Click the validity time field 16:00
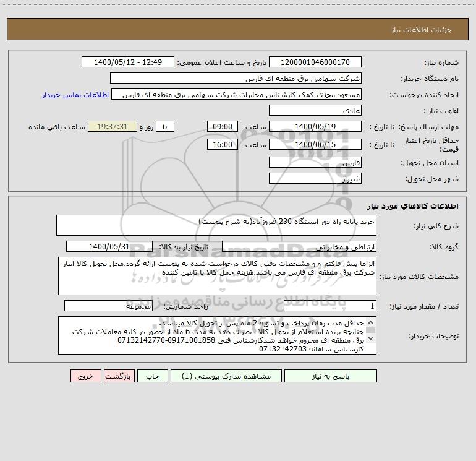Image resolution: width=476 pixels, height=461 pixels. pyautogui.click(x=222, y=144)
